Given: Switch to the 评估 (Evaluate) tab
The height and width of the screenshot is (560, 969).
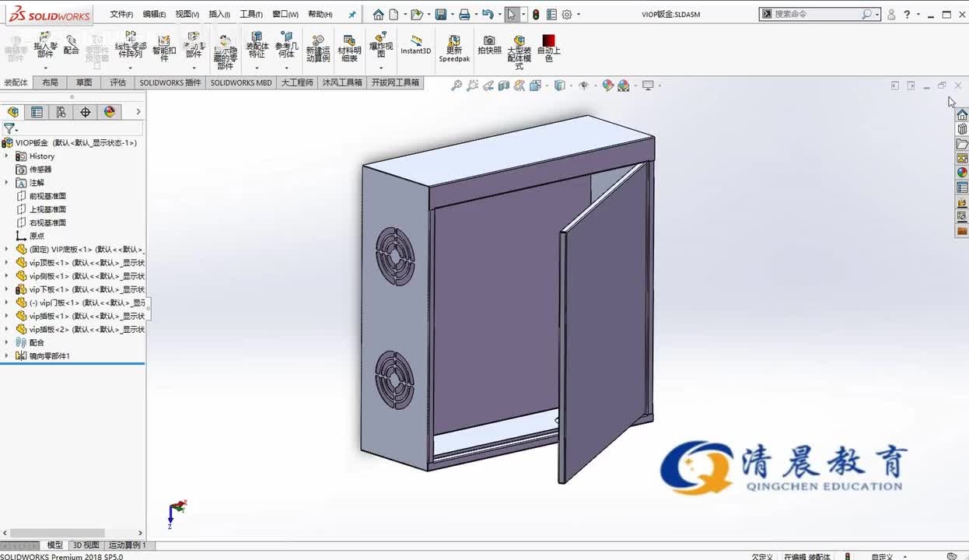Looking at the screenshot, I should (117, 82).
